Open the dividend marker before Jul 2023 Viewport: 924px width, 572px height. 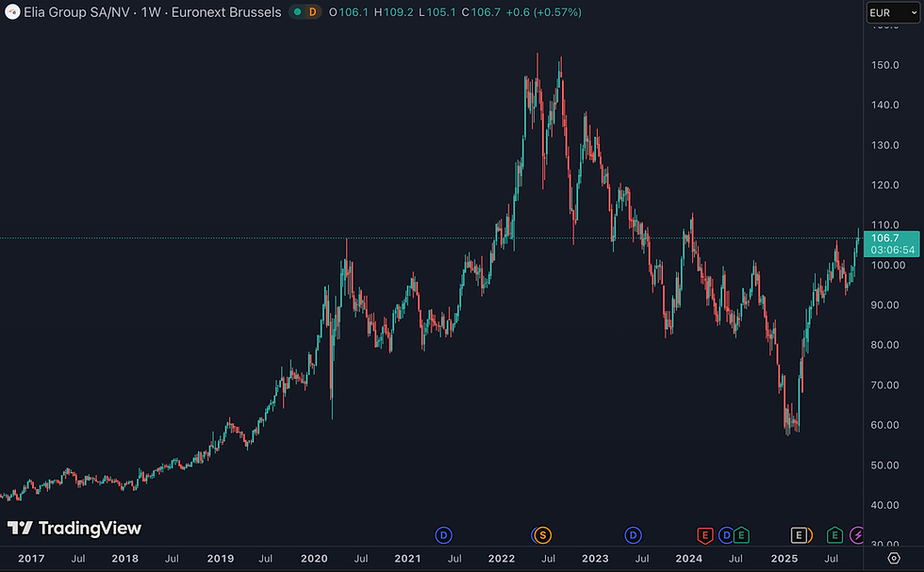point(633,535)
